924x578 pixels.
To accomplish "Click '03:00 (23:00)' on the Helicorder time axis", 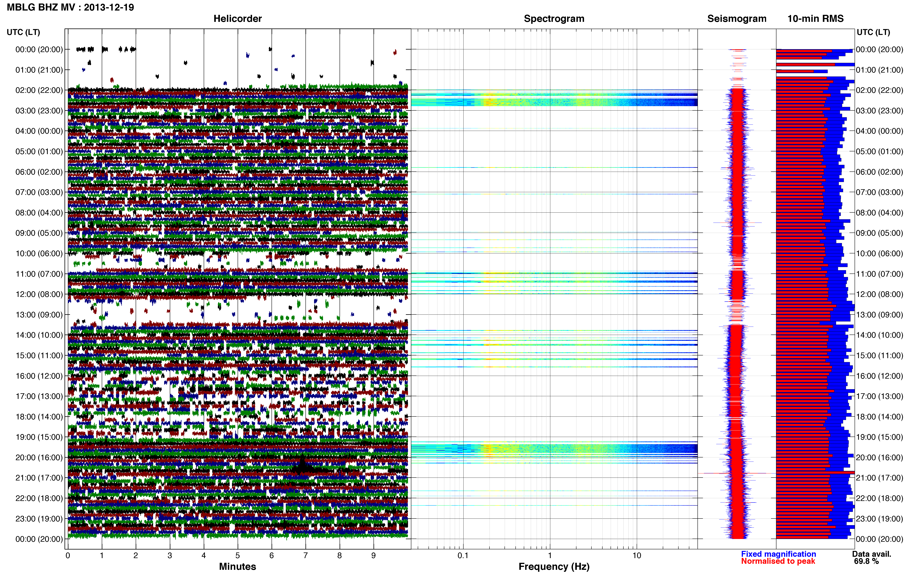I will (x=39, y=111).
